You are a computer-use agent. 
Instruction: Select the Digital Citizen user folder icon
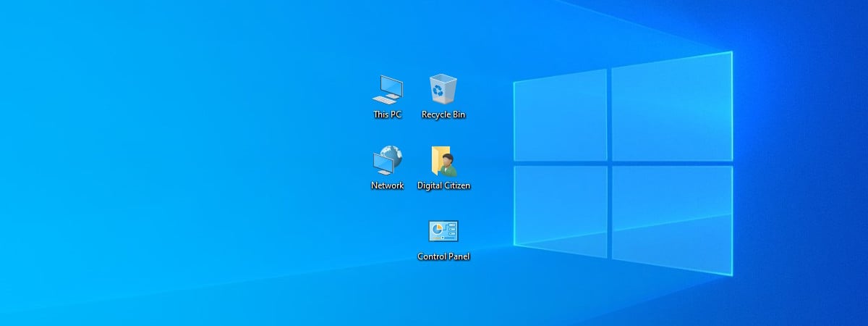point(444,161)
